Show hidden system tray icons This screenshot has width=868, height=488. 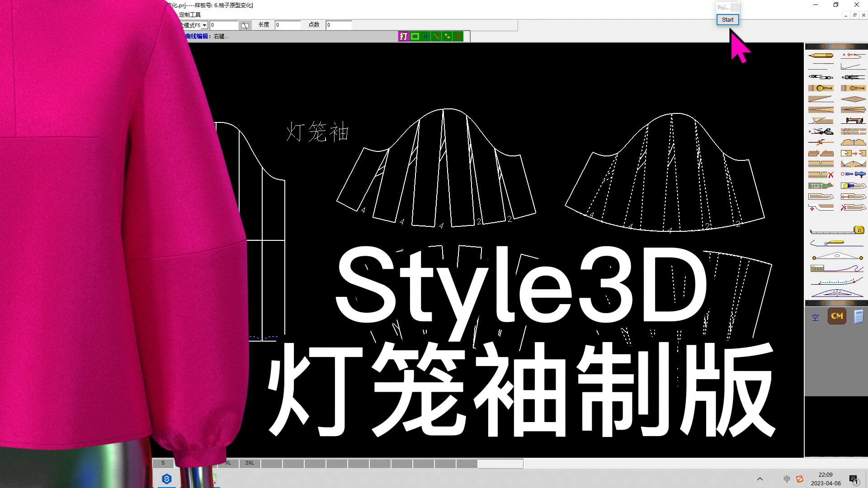coord(760,479)
